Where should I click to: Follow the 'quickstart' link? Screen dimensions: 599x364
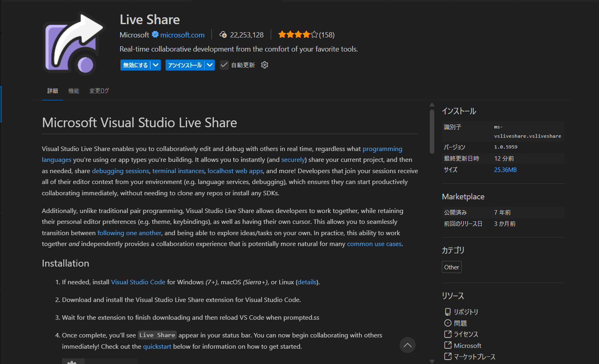pyautogui.click(x=157, y=347)
